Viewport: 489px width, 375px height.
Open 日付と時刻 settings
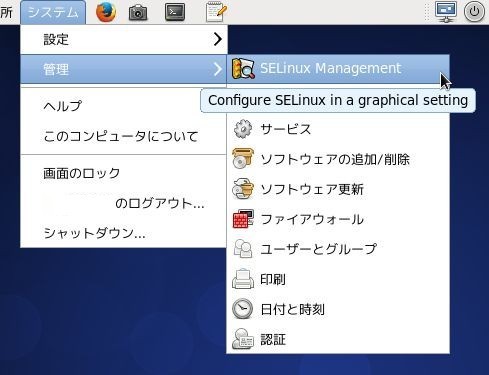(x=338, y=309)
